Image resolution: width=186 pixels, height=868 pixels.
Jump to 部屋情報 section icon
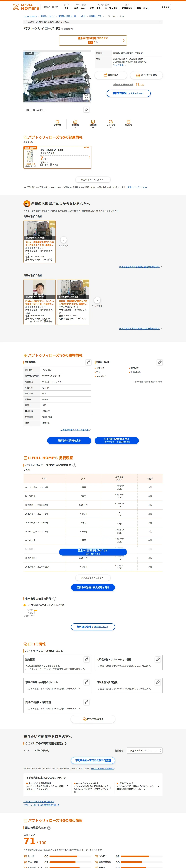click(57, 124)
